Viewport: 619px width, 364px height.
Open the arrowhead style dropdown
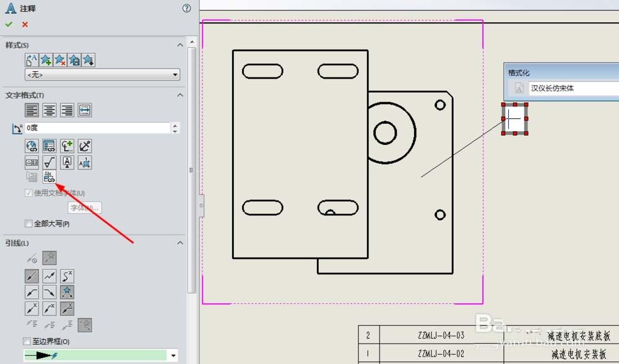[x=174, y=355]
